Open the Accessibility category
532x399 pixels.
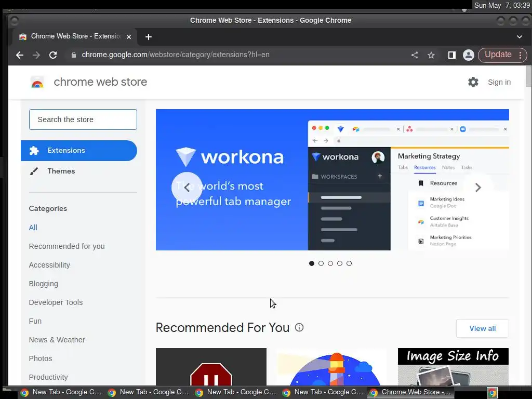pos(49,265)
